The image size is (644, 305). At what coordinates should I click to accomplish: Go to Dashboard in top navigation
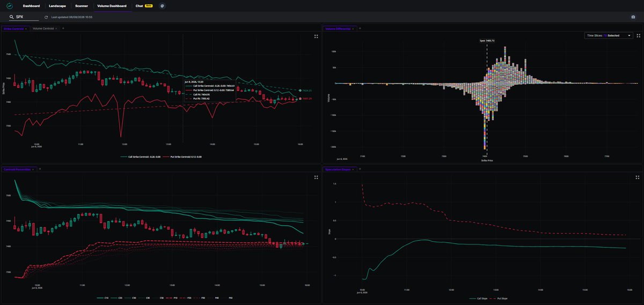tap(31, 6)
